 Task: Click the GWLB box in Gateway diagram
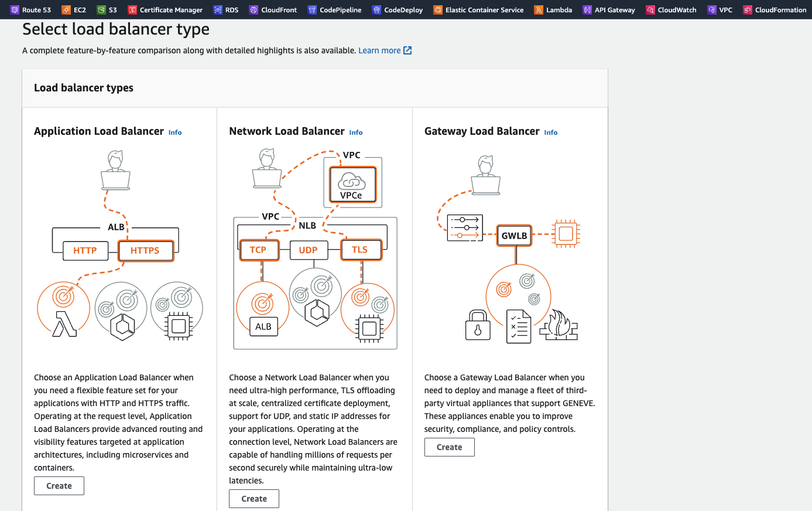pos(515,236)
